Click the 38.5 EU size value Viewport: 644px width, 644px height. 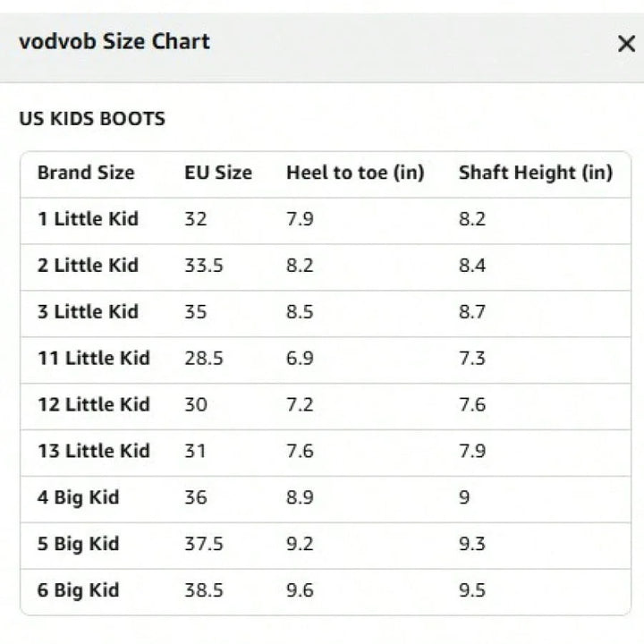click(204, 591)
